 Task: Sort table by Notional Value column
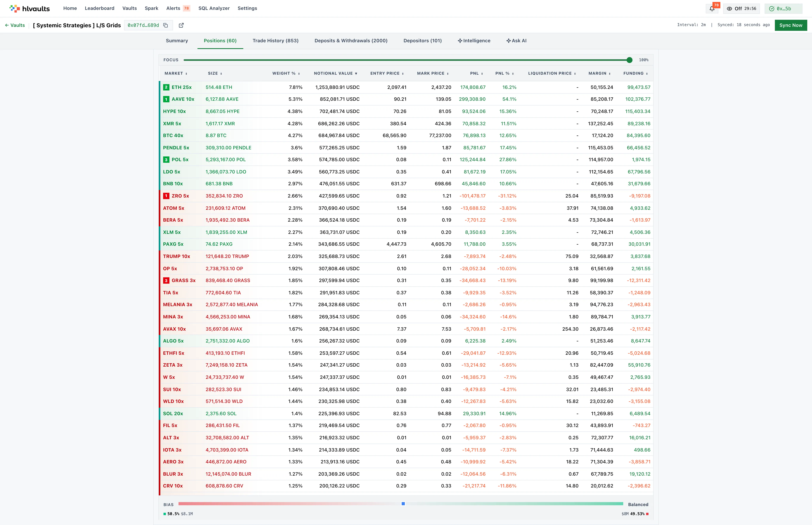pos(336,73)
